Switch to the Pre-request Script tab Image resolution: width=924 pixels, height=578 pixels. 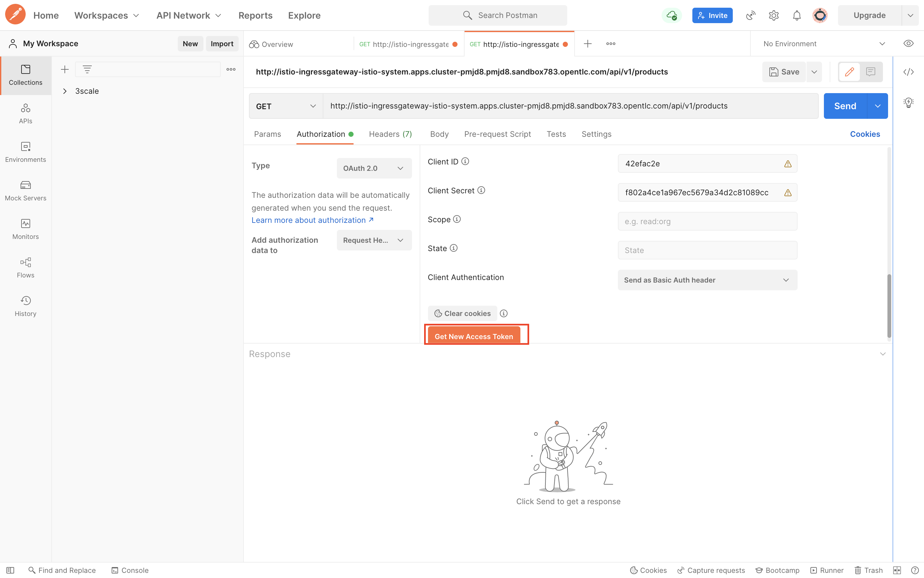tap(497, 134)
